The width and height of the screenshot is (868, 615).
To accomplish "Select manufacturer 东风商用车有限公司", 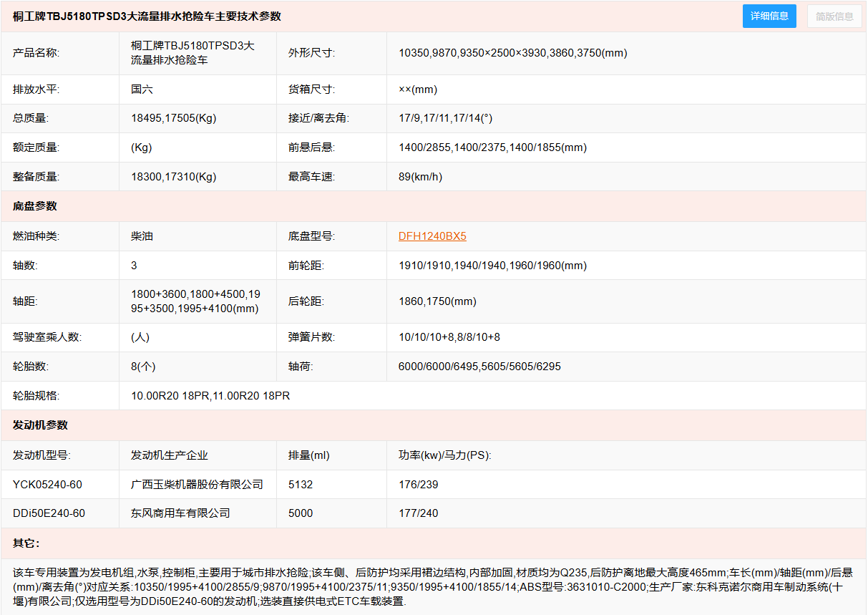I will [x=180, y=513].
